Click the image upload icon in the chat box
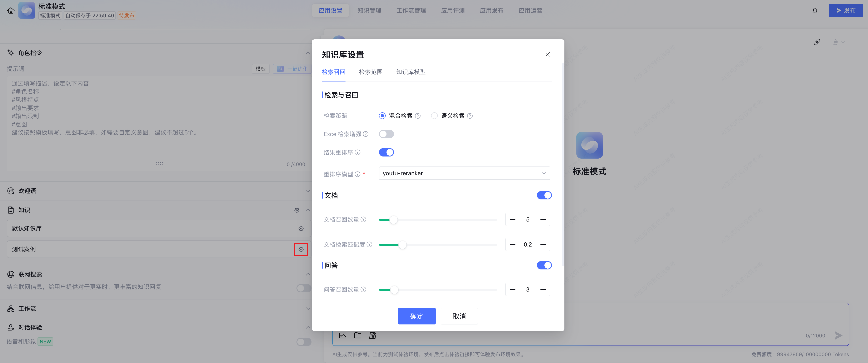This screenshot has width=868, height=363. [x=342, y=335]
